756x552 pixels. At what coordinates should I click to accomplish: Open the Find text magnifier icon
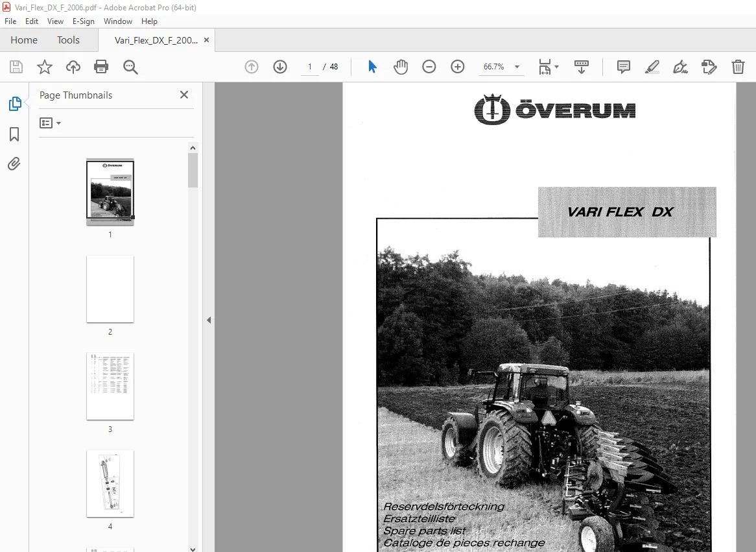click(x=130, y=67)
